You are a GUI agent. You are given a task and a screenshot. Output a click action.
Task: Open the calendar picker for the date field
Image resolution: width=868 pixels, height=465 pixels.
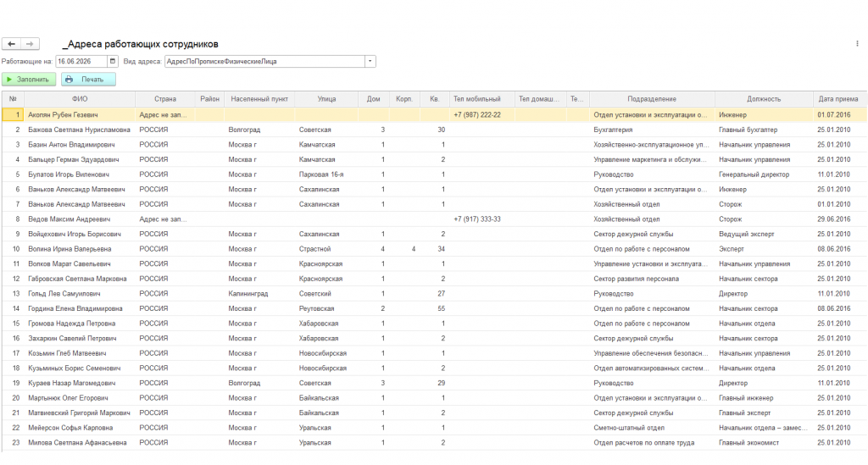[x=113, y=61]
